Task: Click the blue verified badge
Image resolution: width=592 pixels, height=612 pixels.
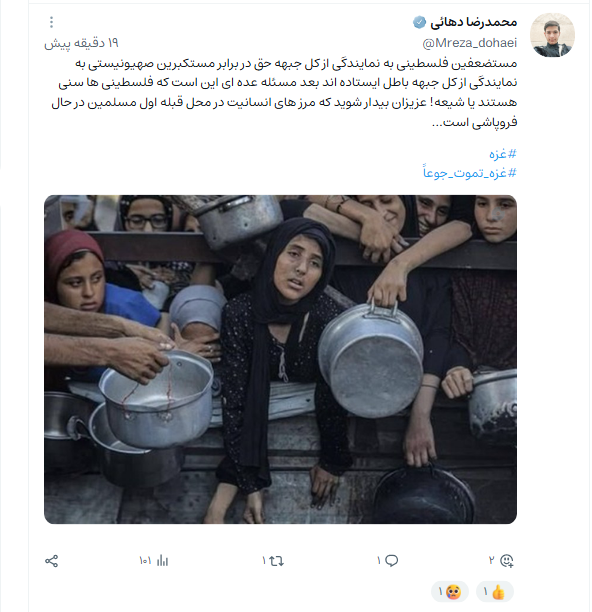Action: [x=420, y=22]
